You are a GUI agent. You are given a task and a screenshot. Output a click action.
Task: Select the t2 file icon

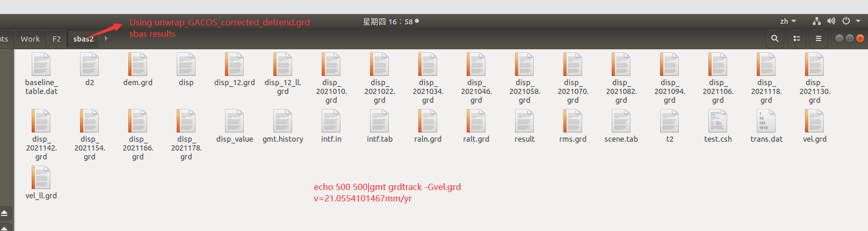[669, 121]
